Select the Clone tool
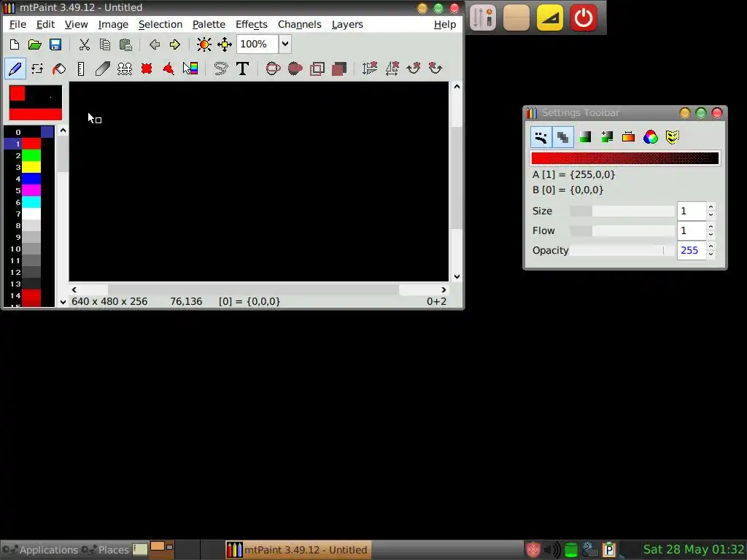Image resolution: width=747 pixels, height=560 pixels. (x=124, y=69)
